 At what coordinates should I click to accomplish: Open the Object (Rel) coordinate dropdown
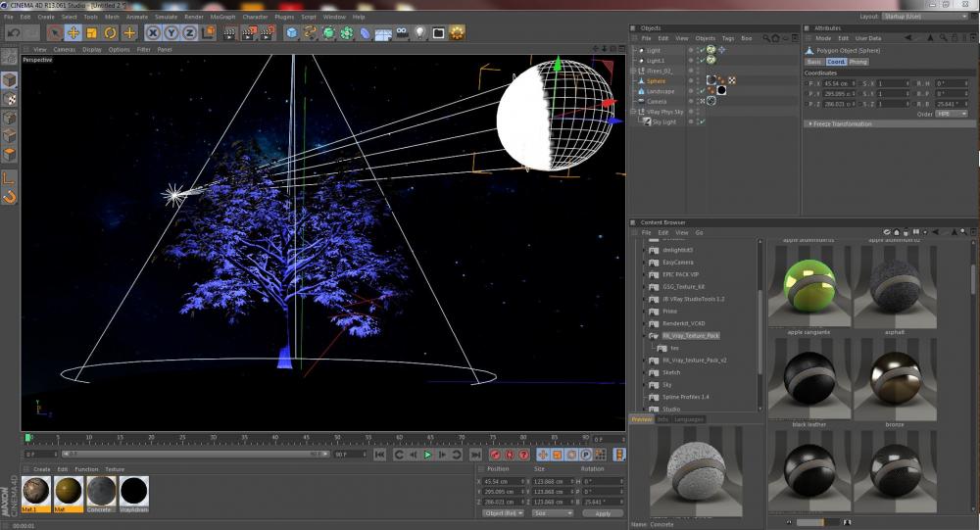pos(504,512)
